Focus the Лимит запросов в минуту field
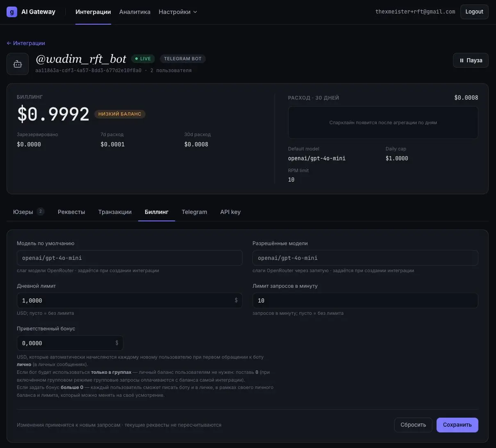This screenshot has height=448, width=496. point(365,300)
